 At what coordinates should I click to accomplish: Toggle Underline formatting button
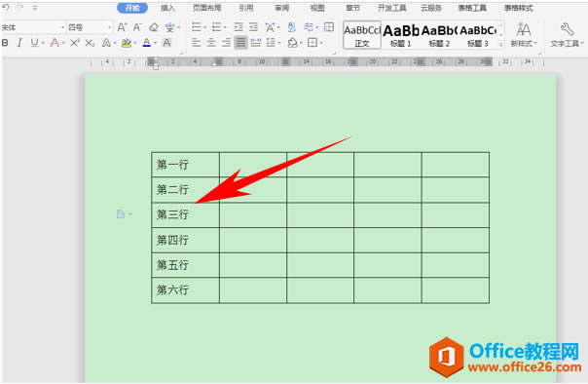(x=34, y=43)
